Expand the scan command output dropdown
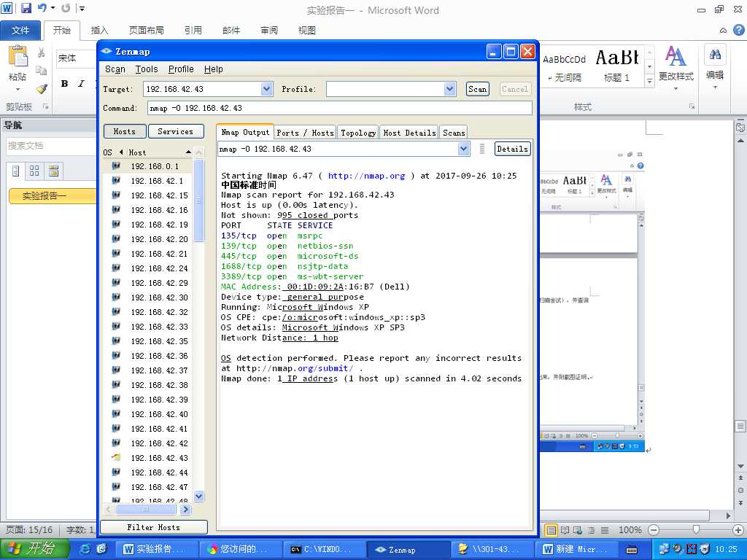747x560 pixels. tap(463, 149)
